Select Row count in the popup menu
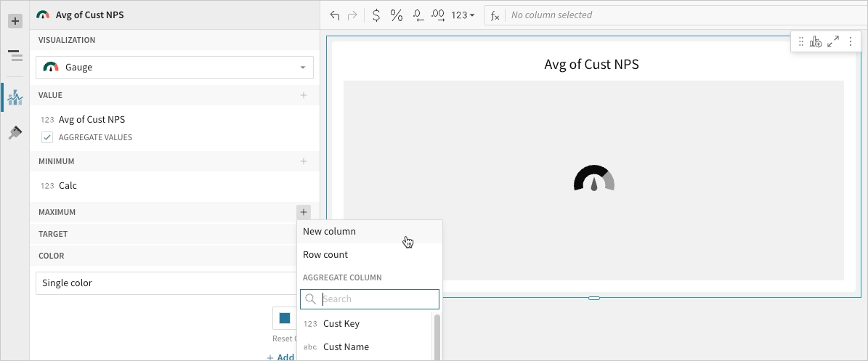Screen dimensions: 868x361 [325, 255]
